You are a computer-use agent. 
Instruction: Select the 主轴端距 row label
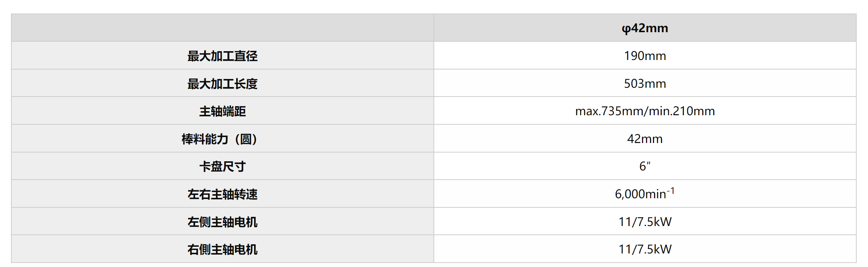(222, 111)
